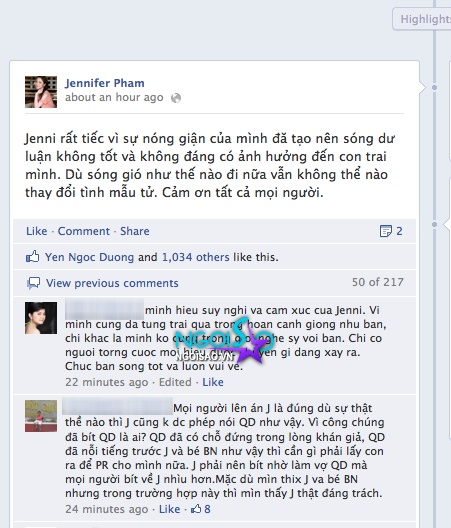This screenshot has height=528, width=451.
Task: Open second commenter's profile photo
Action: click(x=41, y=416)
